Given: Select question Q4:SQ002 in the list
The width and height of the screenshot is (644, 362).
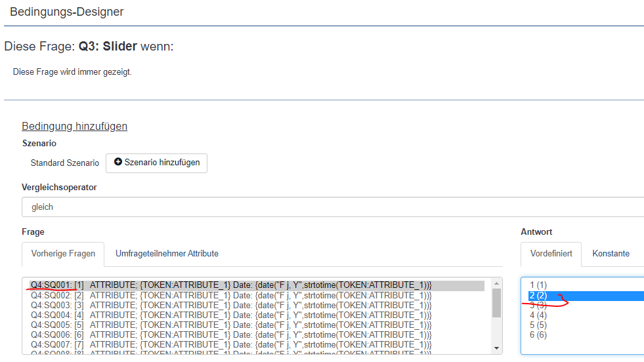Looking at the screenshot, I should pyautogui.click(x=230, y=295).
